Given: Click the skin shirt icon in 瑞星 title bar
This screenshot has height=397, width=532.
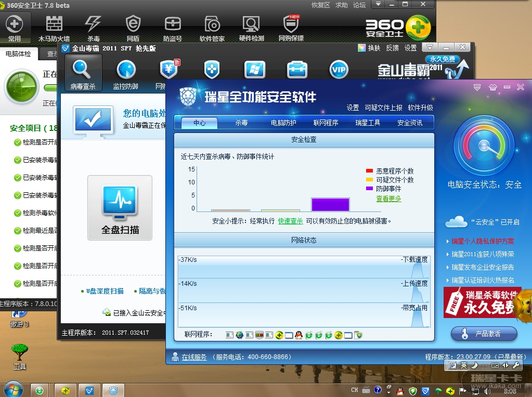Looking at the screenshot, I should pos(492,87).
